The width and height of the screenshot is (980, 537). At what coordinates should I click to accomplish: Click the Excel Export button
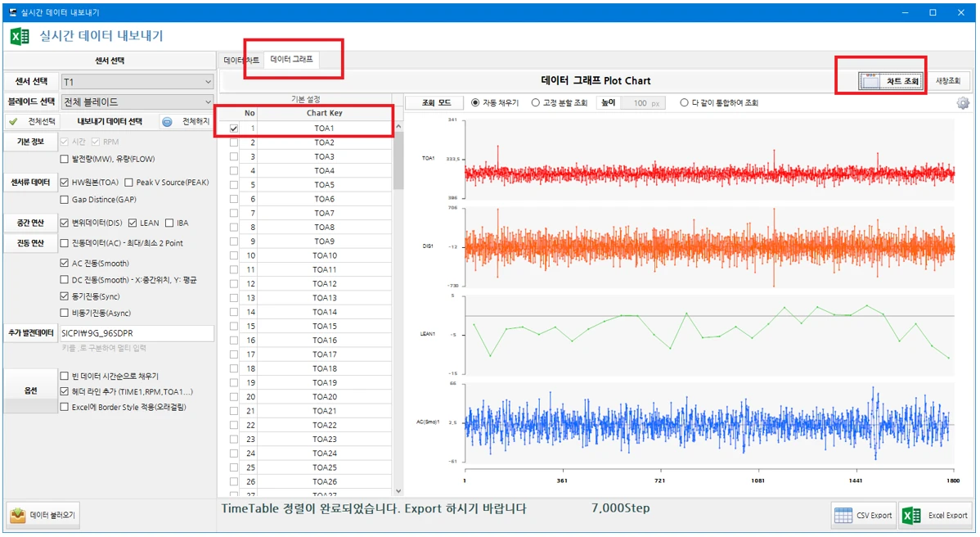pos(936,516)
